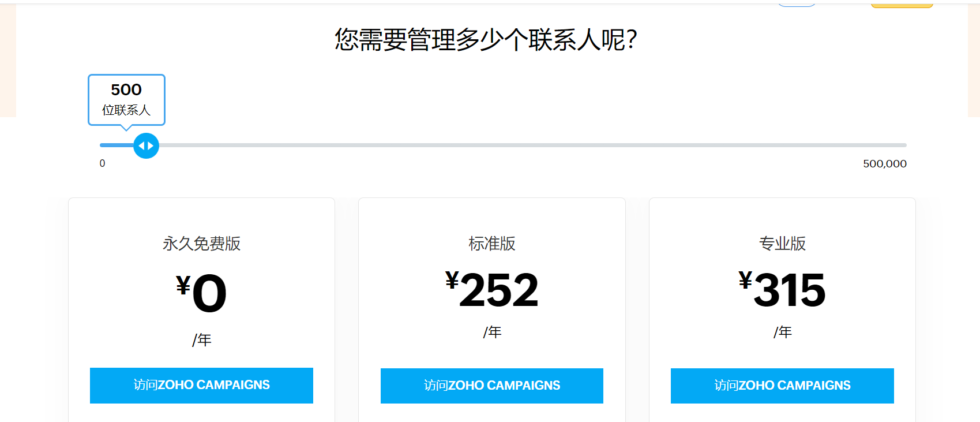The height and width of the screenshot is (422, 980).
Task: Click the partially visible blue outlined button
Action: 796,5
